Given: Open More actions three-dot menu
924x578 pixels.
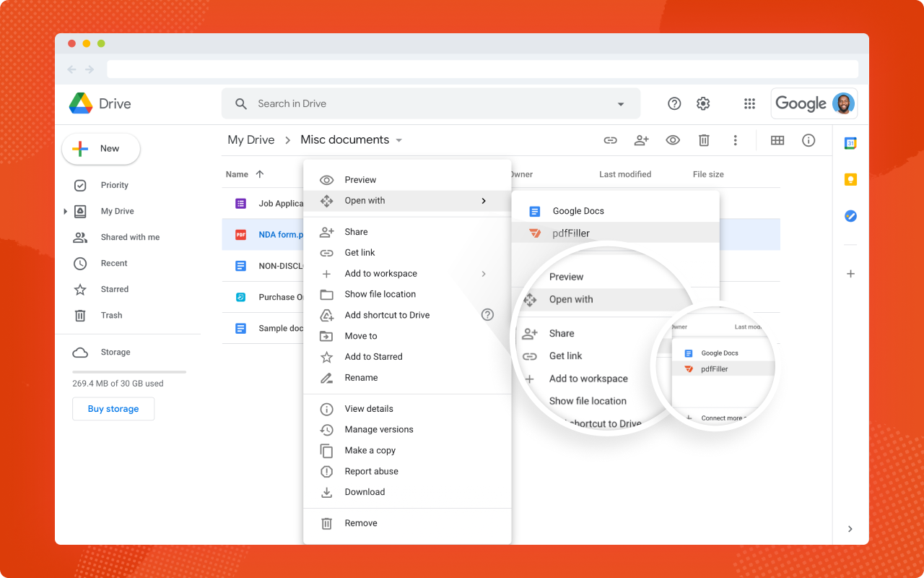Looking at the screenshot, I should [x=735, y=140].
